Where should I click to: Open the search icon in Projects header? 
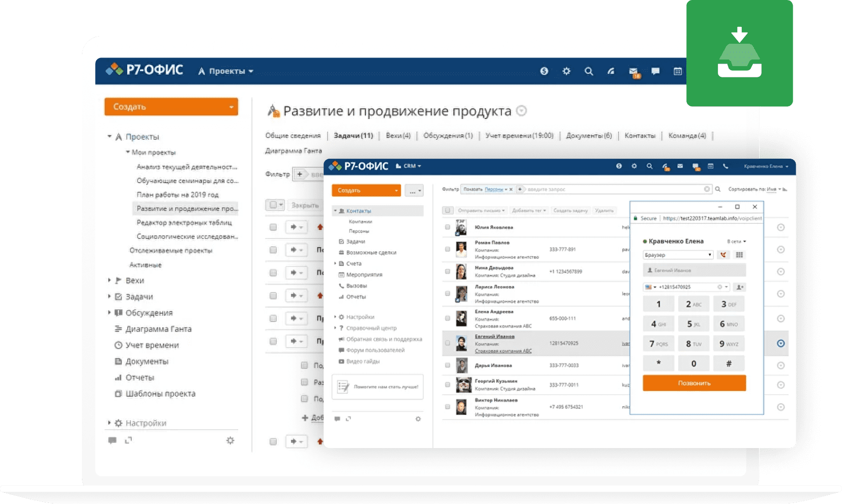point(589,71)
